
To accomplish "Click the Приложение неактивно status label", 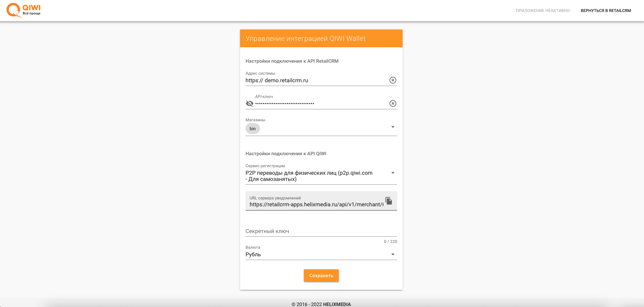I will pyautogui.click(x=543, y=11).
